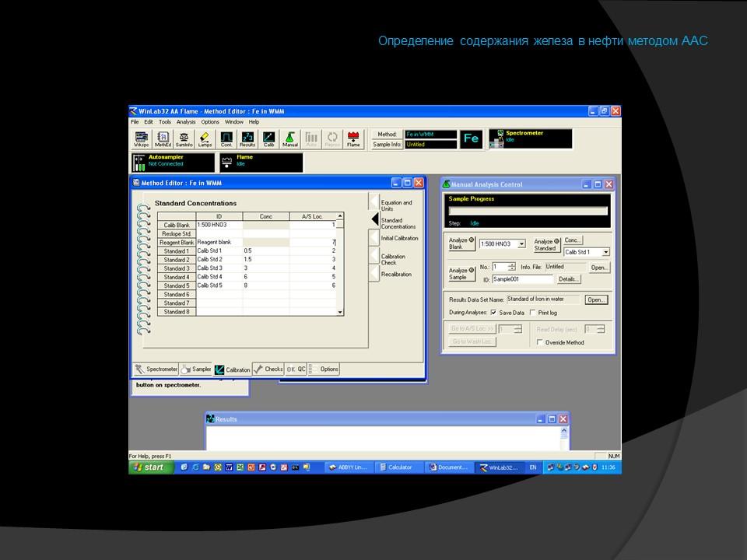Open the Manual analysis flask icon

tap(290, 139)
